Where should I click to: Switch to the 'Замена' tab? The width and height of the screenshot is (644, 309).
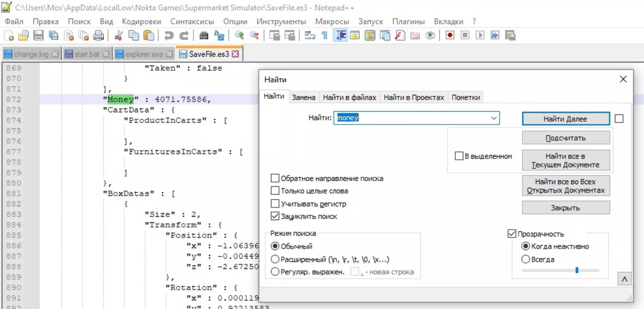pos(303,97)
